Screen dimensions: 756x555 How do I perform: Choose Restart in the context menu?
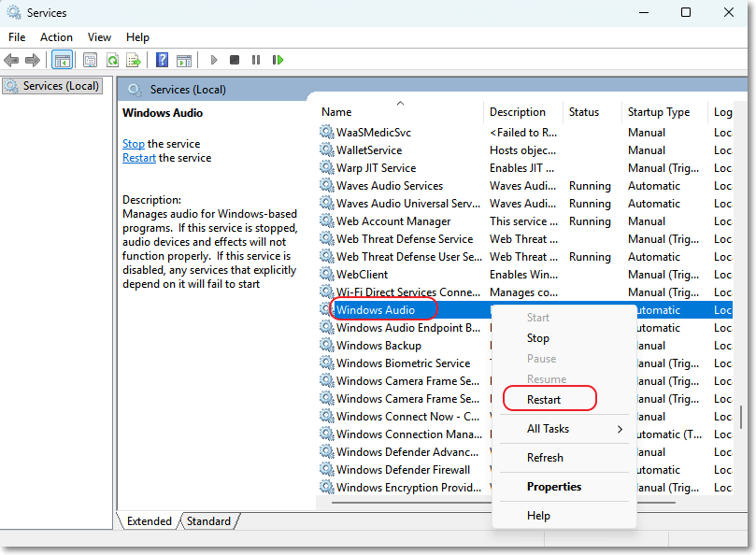[x=564, y=400]
